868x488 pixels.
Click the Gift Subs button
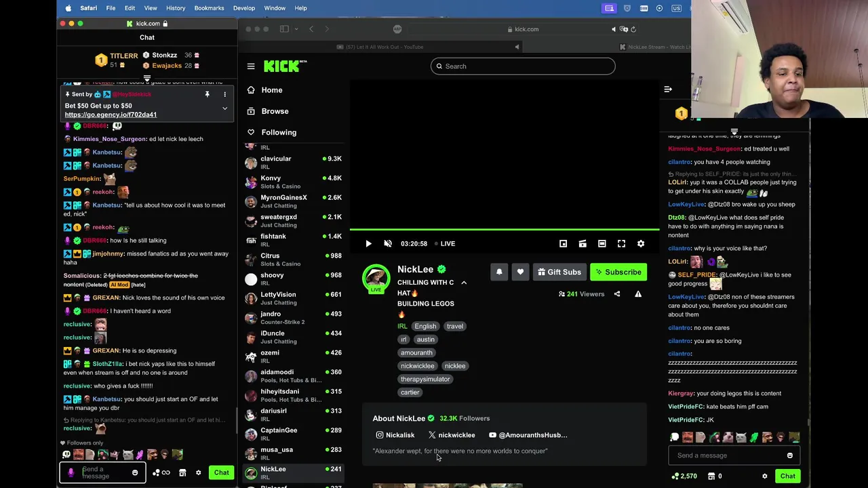[x=559, y=272]
